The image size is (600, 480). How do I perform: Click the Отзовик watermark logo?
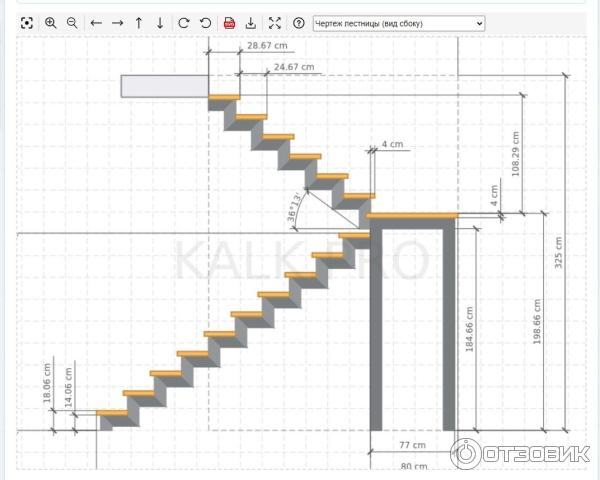tap(520, 453)
